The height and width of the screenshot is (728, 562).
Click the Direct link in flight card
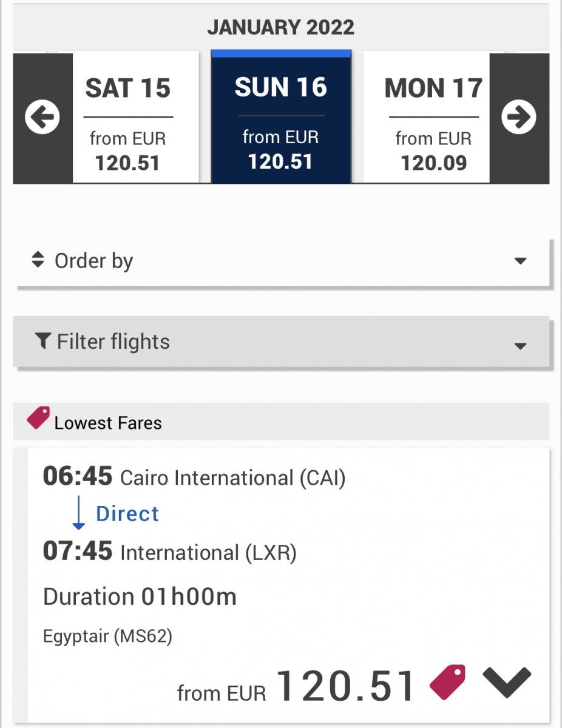pos(127,514)
